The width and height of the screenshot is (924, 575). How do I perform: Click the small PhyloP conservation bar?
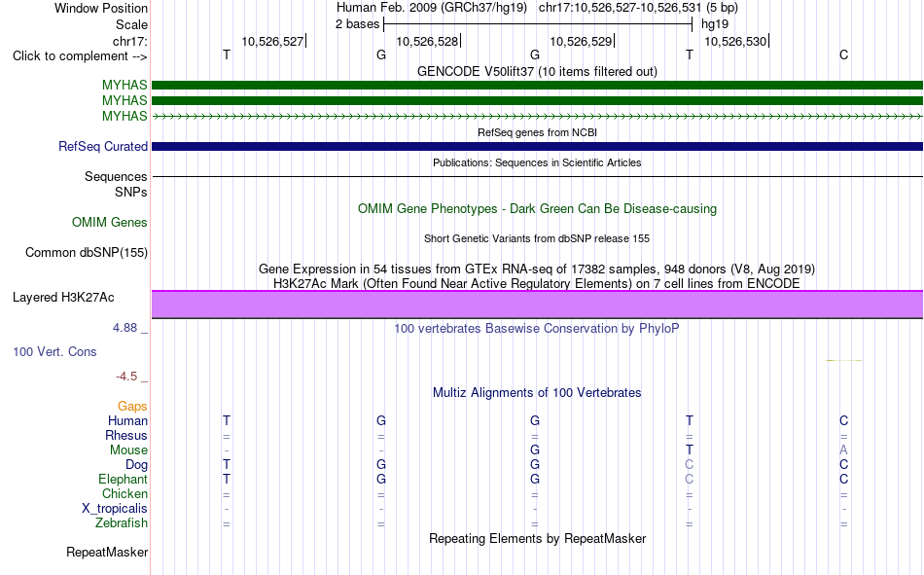click(x=843, y=360)
